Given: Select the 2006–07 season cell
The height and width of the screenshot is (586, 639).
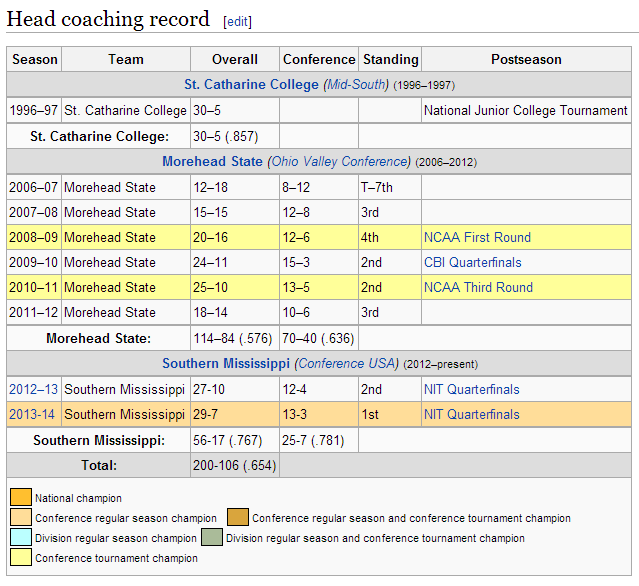Looking at the screenshot, I should pyautogui.click(x=34, y=187).
